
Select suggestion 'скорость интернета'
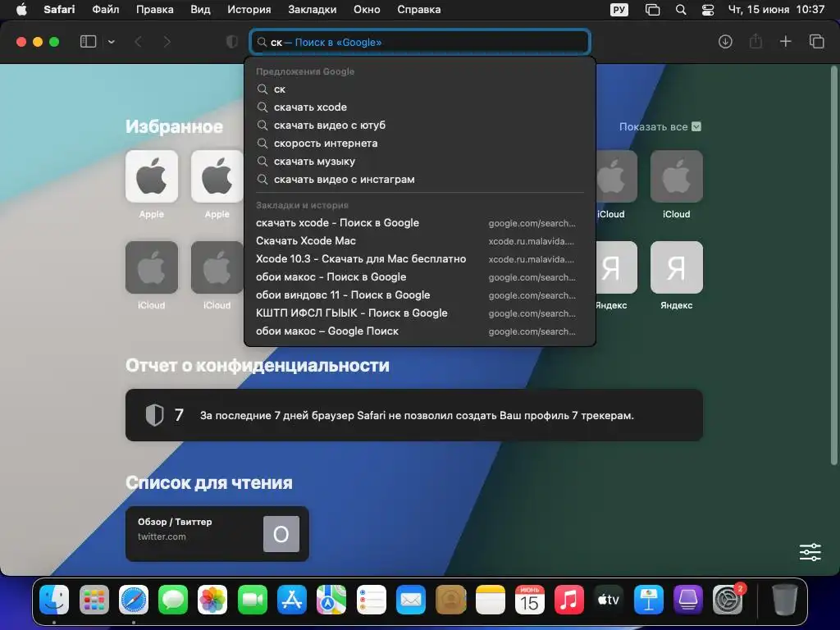pos(420,143)
